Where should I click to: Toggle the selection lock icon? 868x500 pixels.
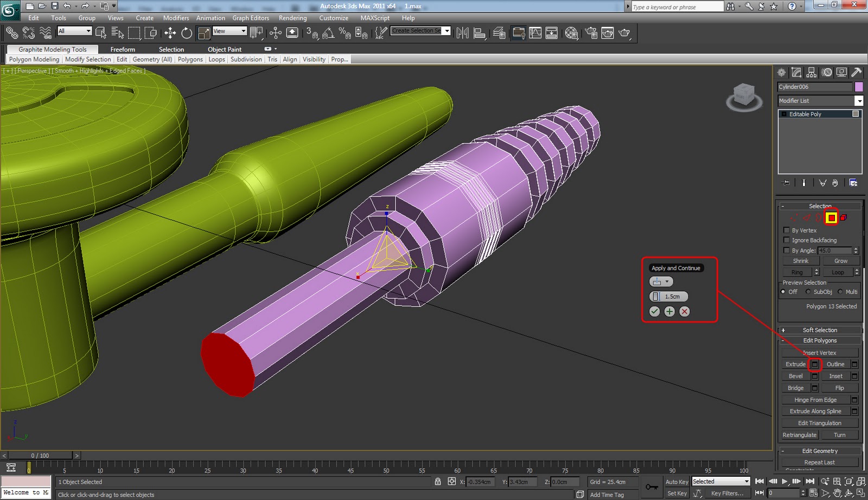pyautogui.click(x=438, y=482)
